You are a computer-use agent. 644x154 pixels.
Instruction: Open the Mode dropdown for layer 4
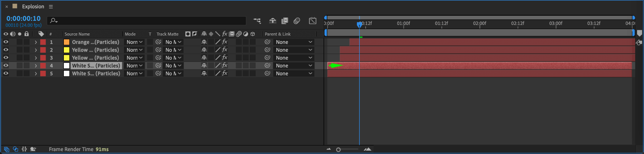tap(134, 66)
